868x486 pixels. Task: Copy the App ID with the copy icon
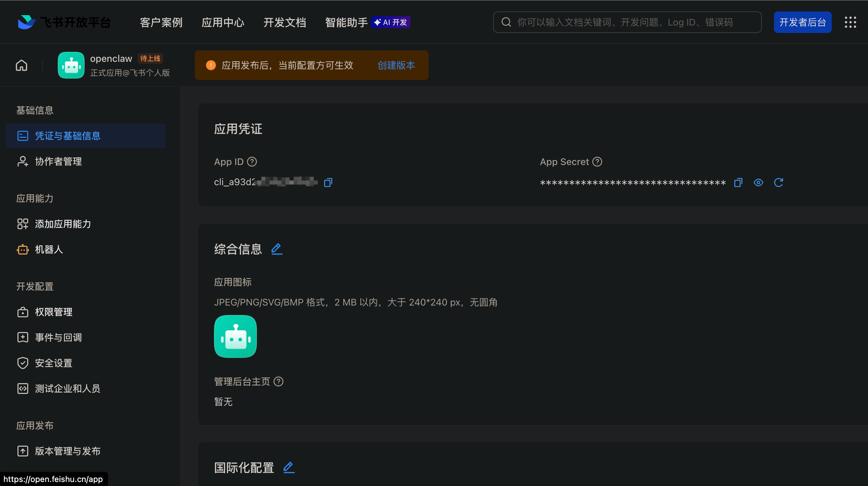(328, 183)
